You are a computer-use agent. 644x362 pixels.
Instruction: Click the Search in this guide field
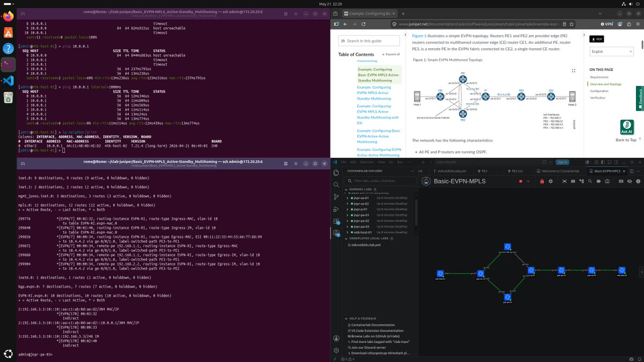click(x=369, y=41)
